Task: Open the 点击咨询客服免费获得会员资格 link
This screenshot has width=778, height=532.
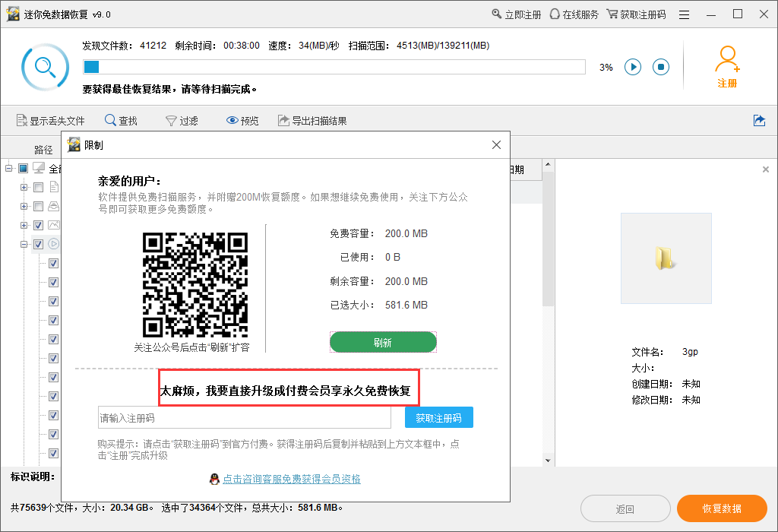Action: (292, 479)
